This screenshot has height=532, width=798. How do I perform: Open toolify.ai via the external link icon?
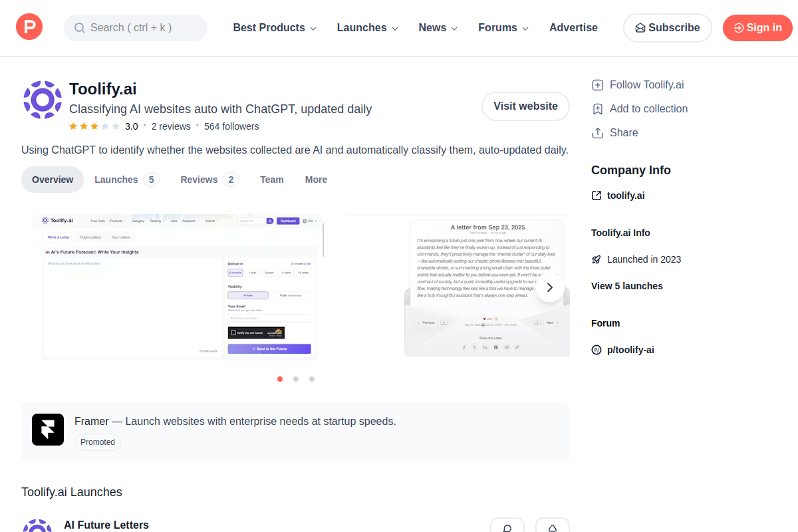pyautogui.click(x=597, y=195)
